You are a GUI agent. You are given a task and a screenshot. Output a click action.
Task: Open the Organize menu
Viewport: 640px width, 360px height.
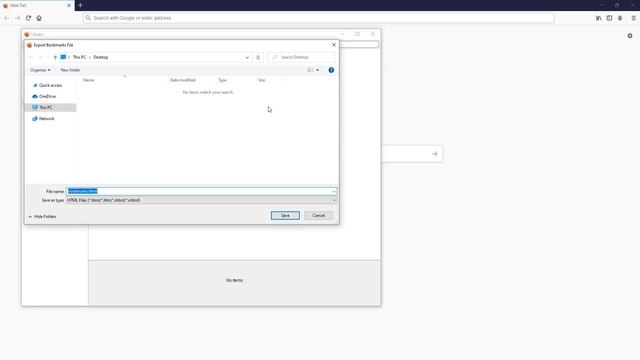(40, 70)
